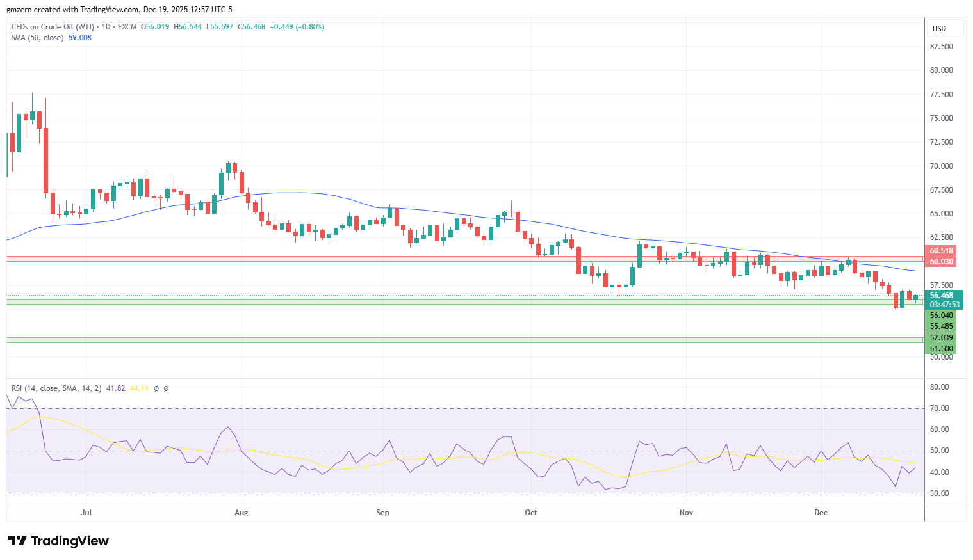973x560 pixels.
Task: Select the SMA (50, close) indicator label
Action: click(37, 38)
